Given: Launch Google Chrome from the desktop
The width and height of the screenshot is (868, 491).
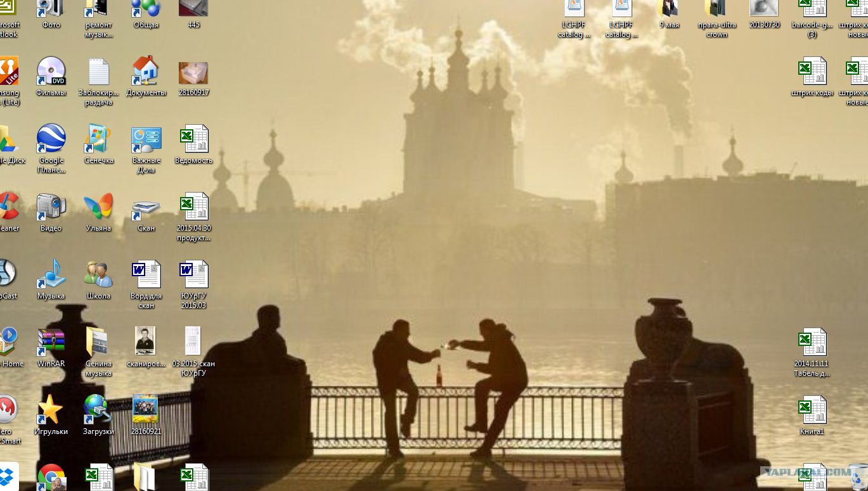Looking at the screenshot, I should click(51, 478).
